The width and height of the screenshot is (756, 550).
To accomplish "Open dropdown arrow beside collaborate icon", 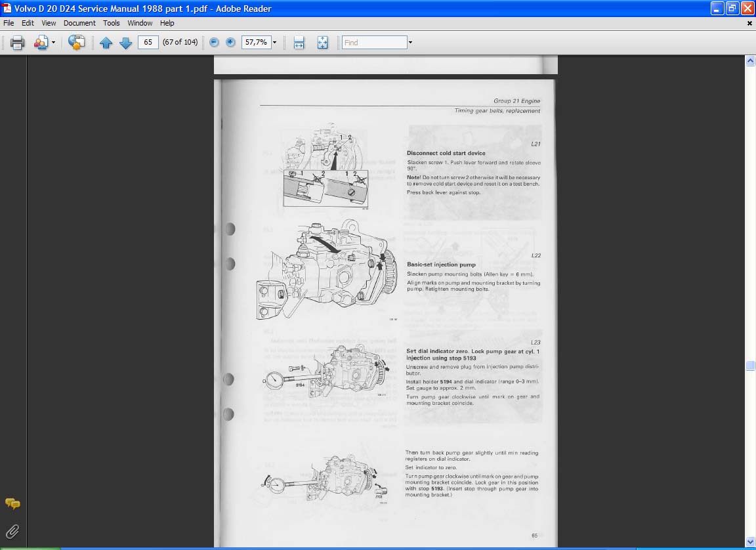I will (x=53, y=43).
